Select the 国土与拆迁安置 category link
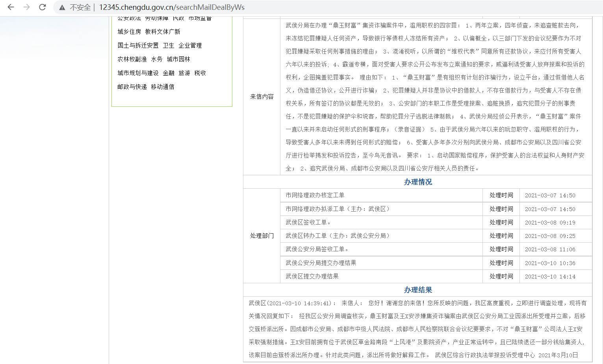This screenshot has width=603, height=364. (x=138, y=45)
